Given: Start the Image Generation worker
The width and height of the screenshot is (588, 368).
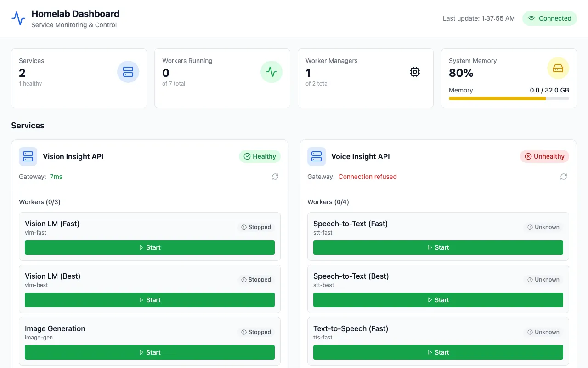Looking at the screenshot, I should 150,352.
